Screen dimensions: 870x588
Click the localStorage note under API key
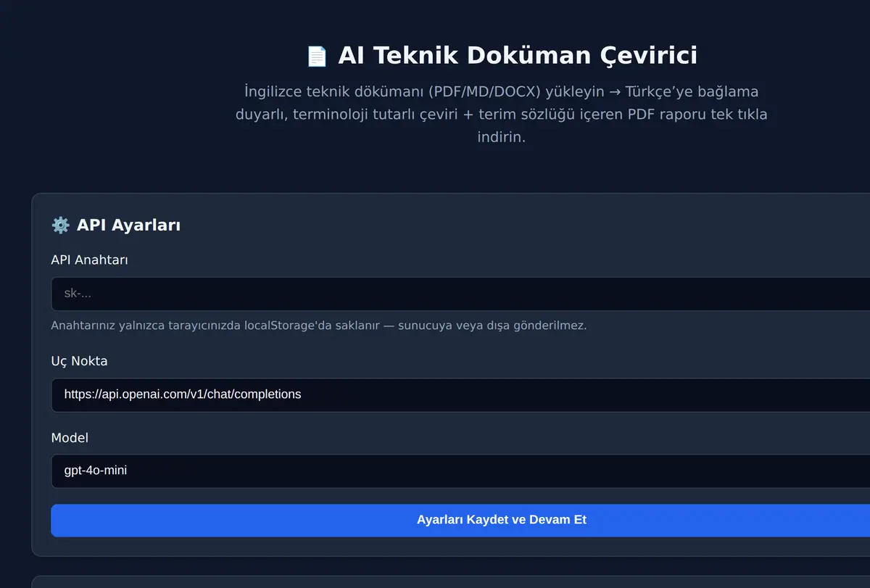click(x=319, y=326)
